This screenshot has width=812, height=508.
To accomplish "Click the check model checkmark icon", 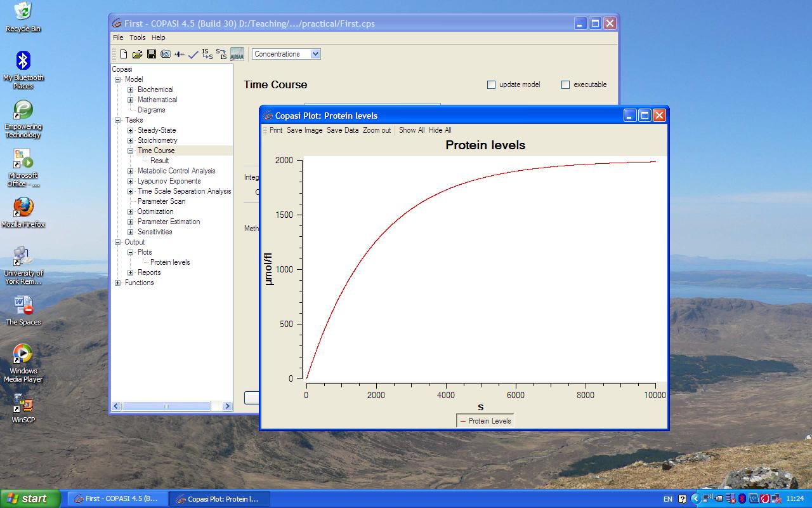I will (193, 55).
